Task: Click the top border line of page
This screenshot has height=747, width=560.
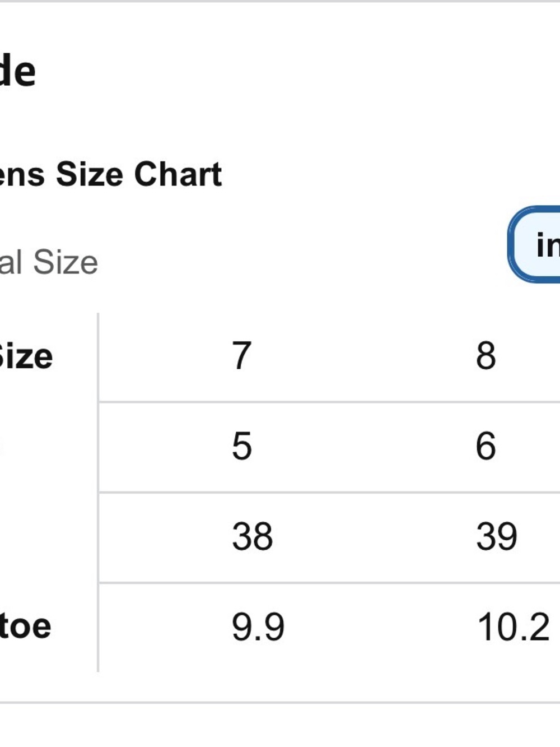Action: [x=280, y=1]
